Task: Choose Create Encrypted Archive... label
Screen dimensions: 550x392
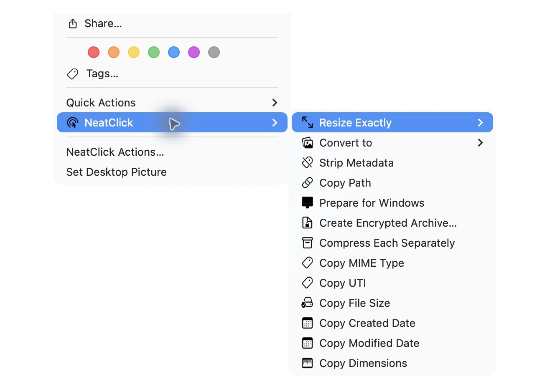Action: [x=388, y=223]
